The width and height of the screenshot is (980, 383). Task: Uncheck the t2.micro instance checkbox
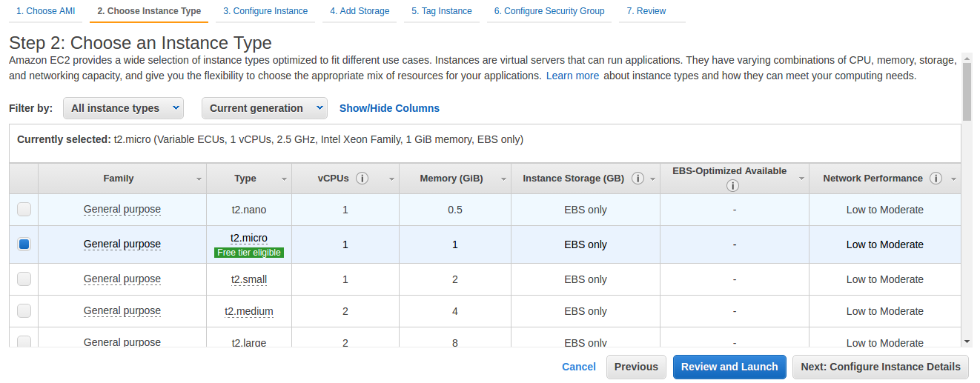click(x=24, y=244)
